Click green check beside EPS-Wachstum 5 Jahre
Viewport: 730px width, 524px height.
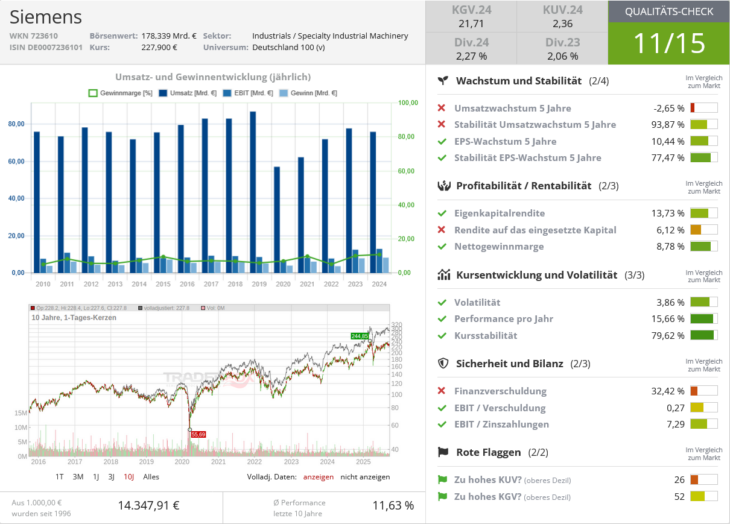coord(442,141)
